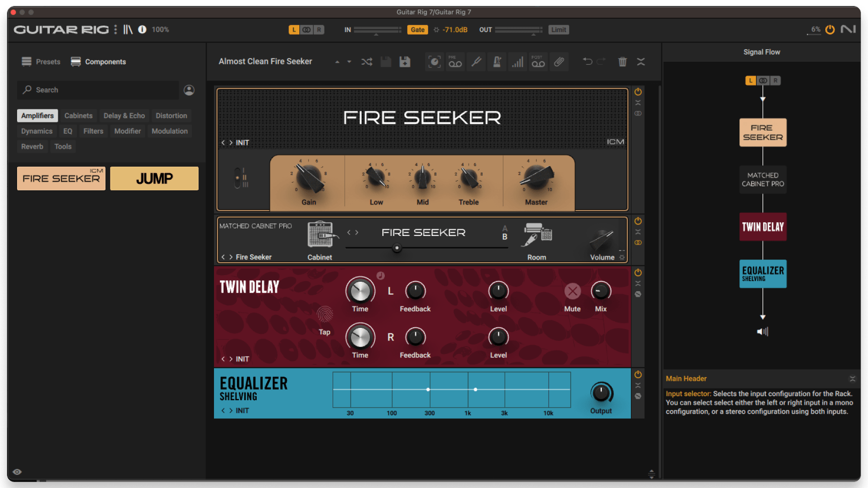Collapse the Twin Delay module

pos(638,284)
